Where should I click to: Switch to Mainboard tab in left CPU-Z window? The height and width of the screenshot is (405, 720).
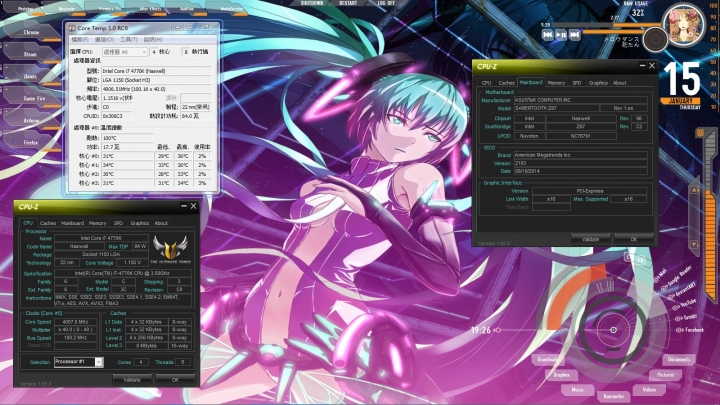tap(73, 223)
